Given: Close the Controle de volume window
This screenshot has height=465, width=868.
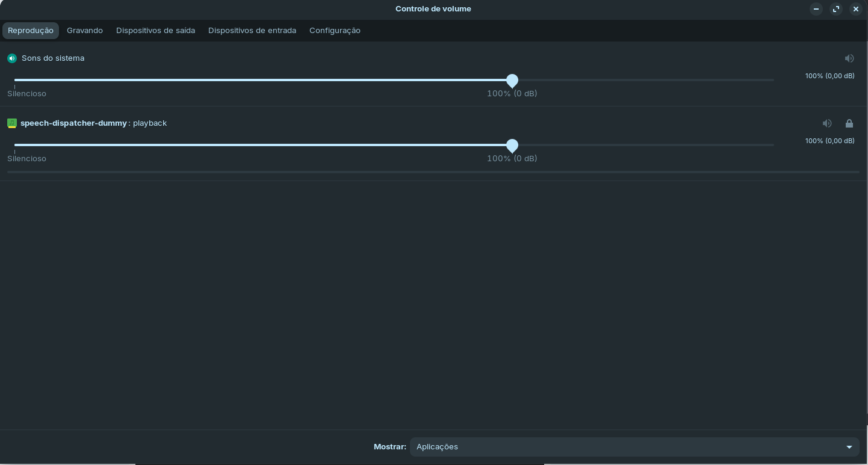Looking at the screenshot, I should [x=855, y=9].
